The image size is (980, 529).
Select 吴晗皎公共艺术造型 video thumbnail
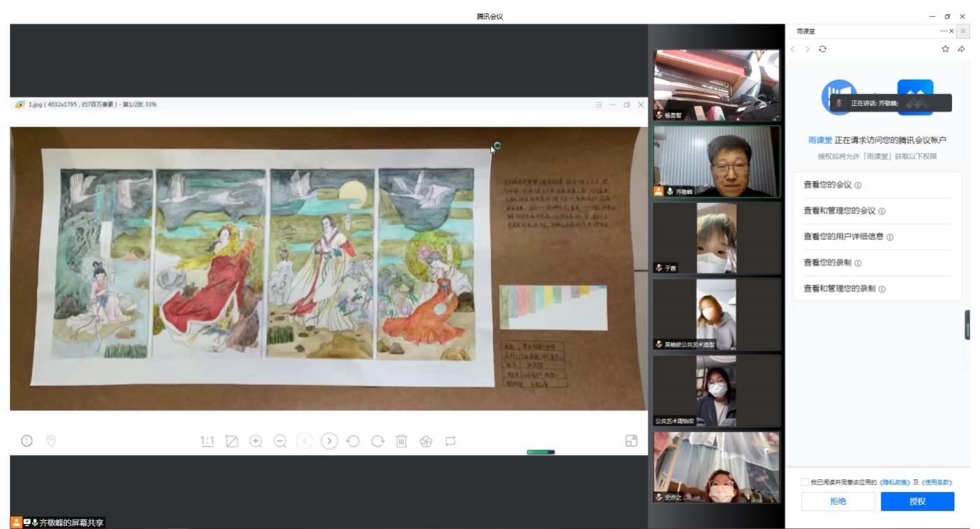[716, 314]
